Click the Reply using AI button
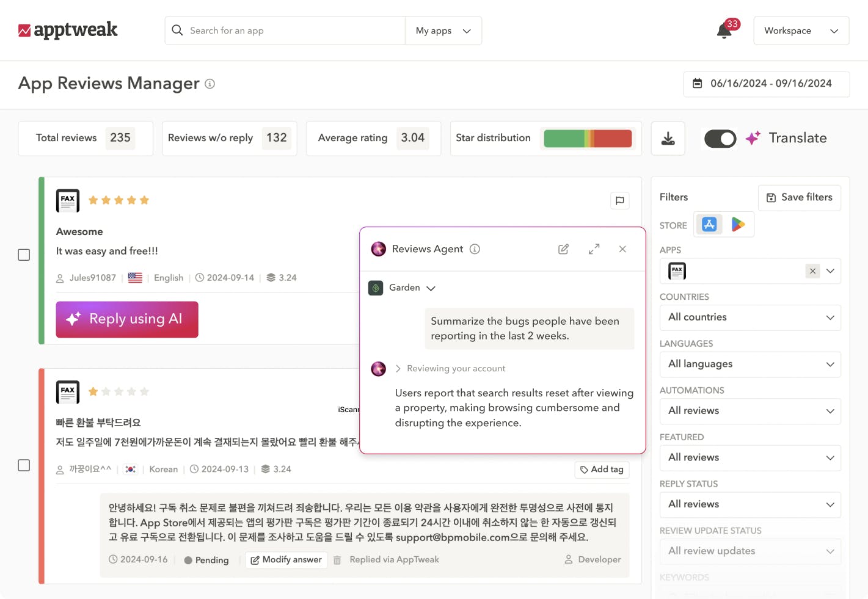Viewport: 868px width, 599px height. (127, 319)
